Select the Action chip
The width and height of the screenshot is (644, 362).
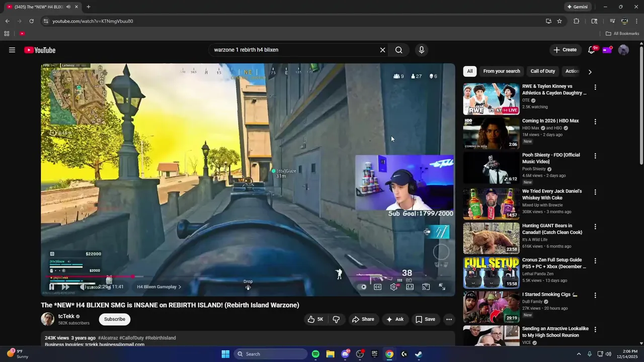point(572,71)
